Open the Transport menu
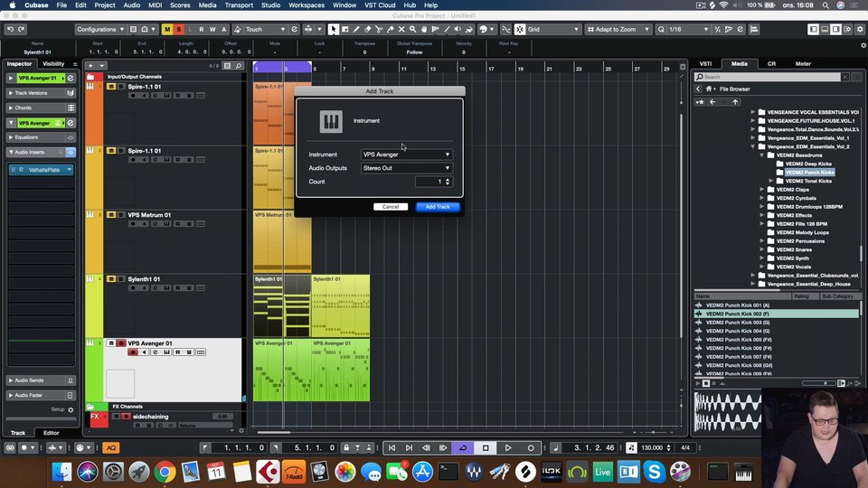Viewport: 868px width, 488px height. pos(239,5)
